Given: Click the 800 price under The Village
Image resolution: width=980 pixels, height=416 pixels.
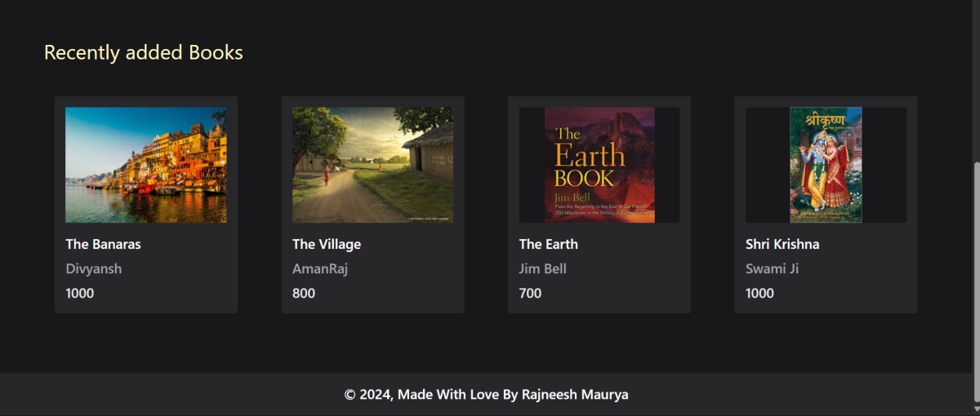Looking at the screenshot, I should tap(304, 293).
